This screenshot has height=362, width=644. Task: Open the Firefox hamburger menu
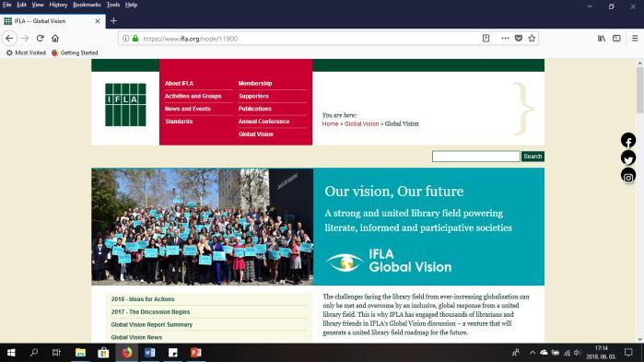point(635,38)
